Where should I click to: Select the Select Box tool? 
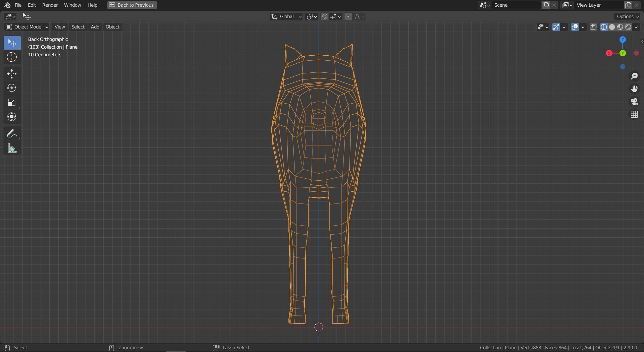[x=12, y=43]
